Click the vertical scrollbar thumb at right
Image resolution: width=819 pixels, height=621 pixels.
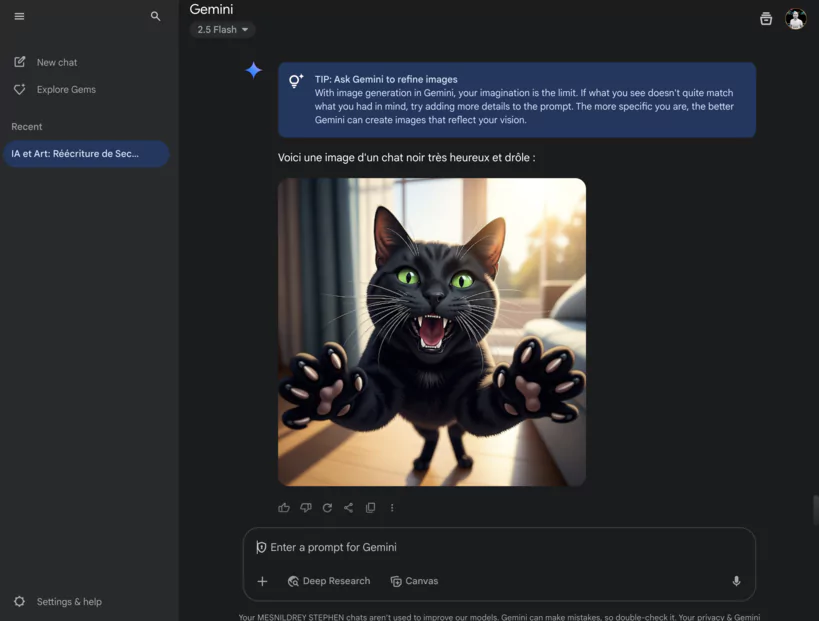click(815, 510)
